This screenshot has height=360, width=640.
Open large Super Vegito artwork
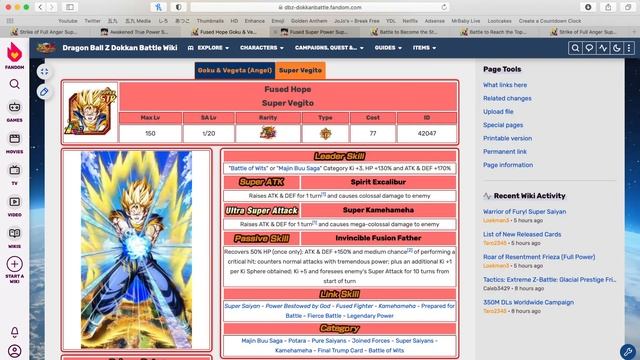136,250
